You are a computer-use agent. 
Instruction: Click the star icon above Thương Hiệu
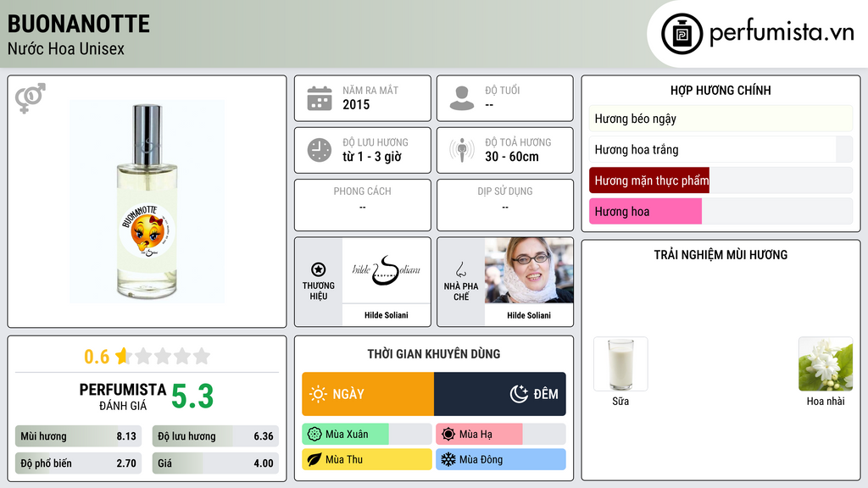point(319,269)
